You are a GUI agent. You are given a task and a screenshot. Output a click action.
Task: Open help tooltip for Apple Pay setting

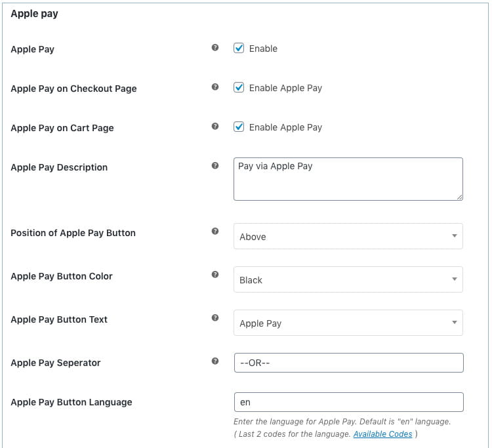pos(215,47)
